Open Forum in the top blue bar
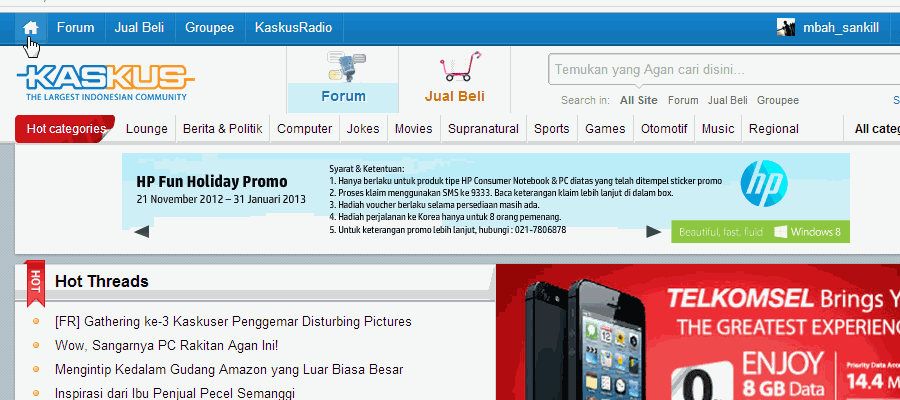Screen dimensions: 900x400 75,28
